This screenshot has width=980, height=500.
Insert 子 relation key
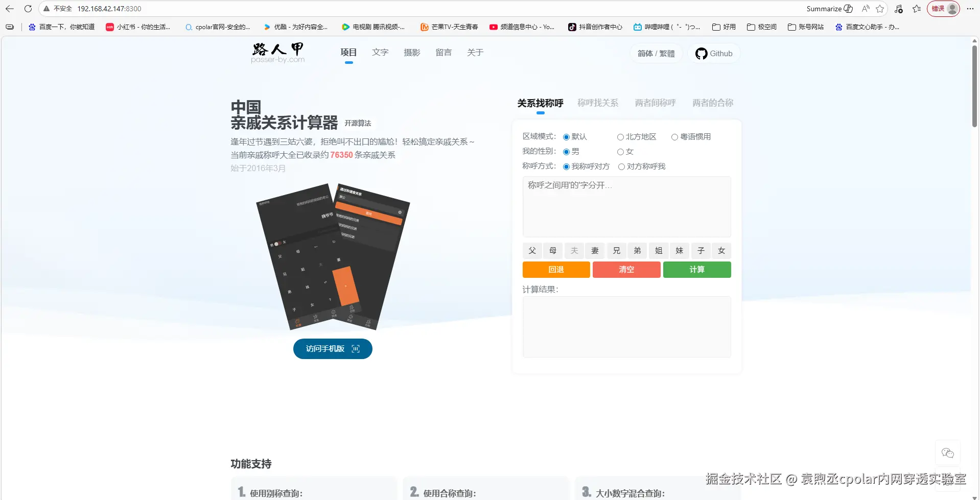tap(701, 251)
